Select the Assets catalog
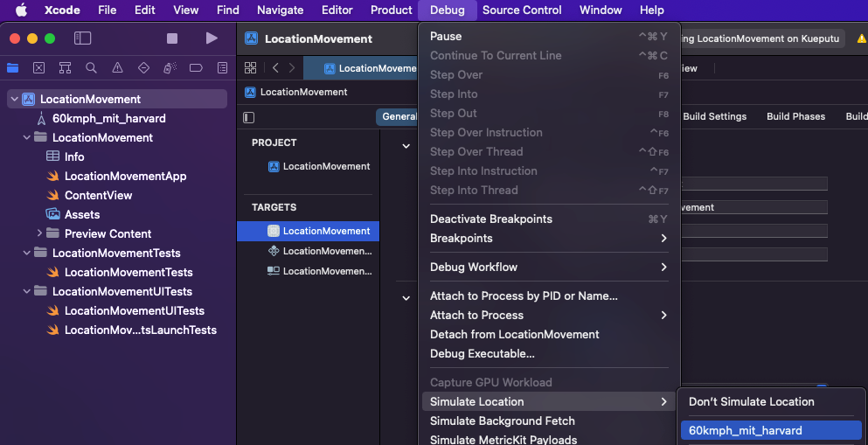Screen dimensions: 868x445 coord(82,214)
